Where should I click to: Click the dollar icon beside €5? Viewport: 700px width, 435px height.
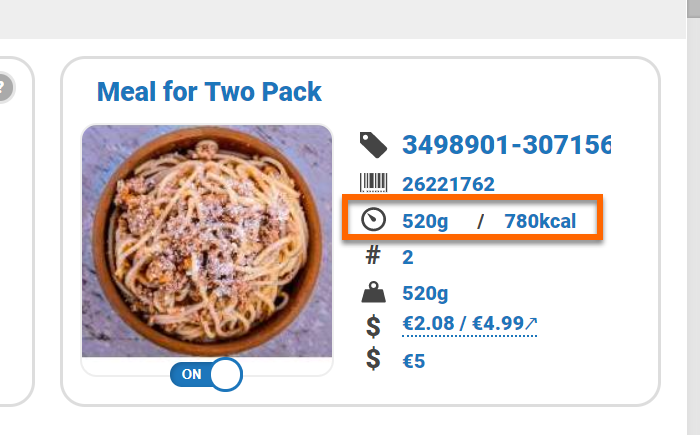(373, 360)
